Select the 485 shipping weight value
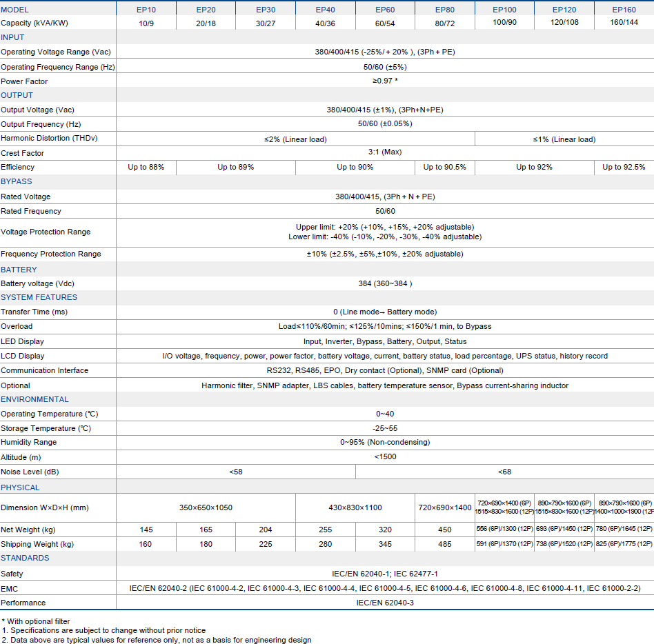654x644 pixels. tap(445, 544)
